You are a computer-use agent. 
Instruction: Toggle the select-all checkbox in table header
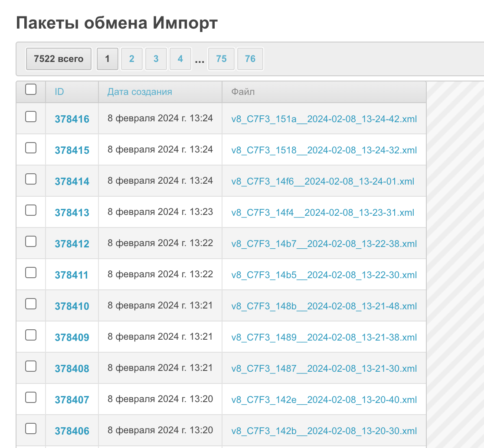[x=31, y=90]
